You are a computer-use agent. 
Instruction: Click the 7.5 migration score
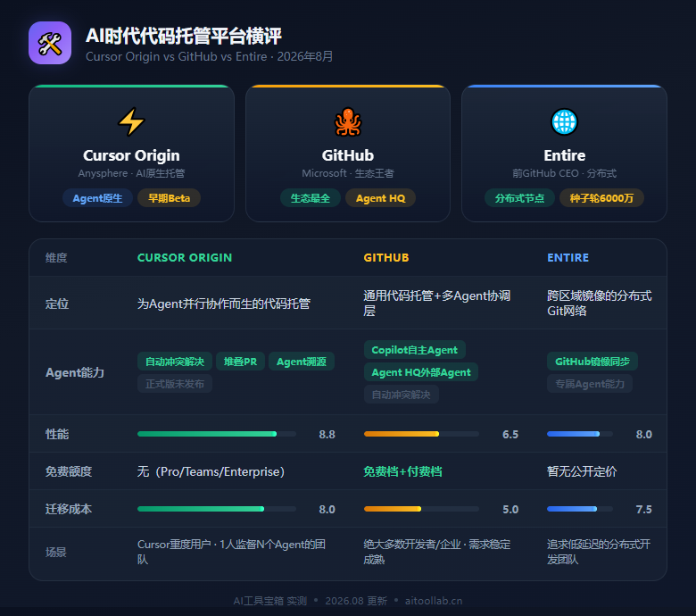click(643, 510)
